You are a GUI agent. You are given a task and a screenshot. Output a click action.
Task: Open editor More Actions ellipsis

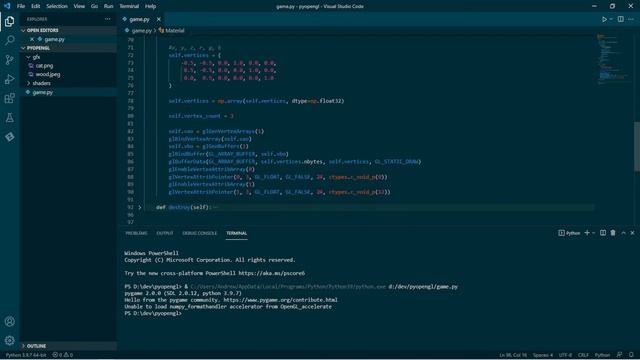(631, 19)
